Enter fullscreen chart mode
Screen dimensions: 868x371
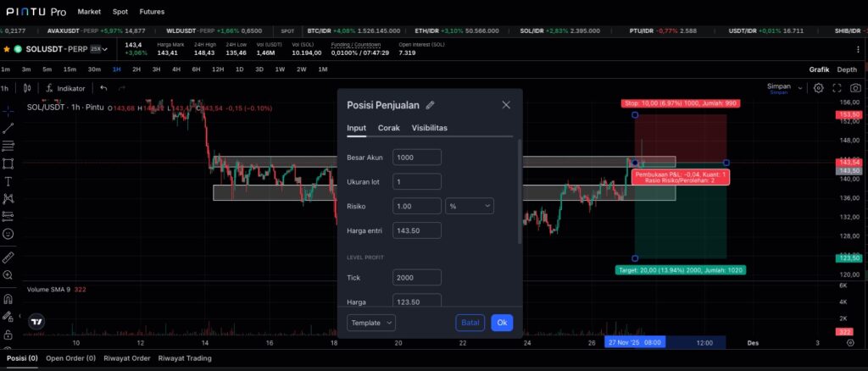[837, 87]
